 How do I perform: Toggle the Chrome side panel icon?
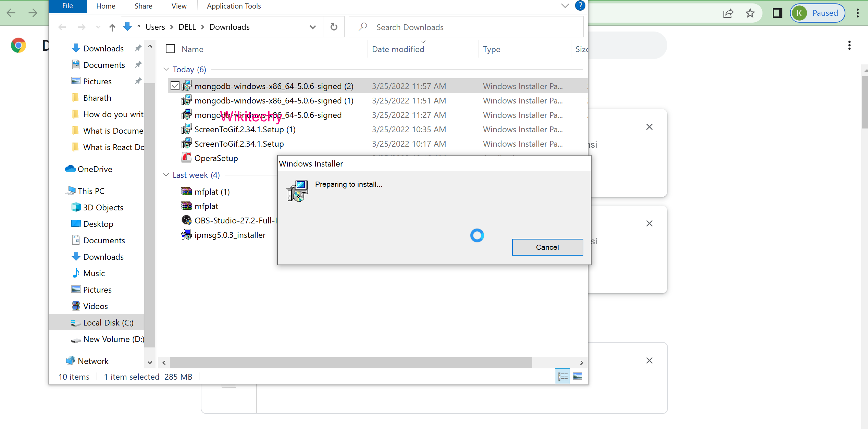pyautogui.click(x=777, y=13)
